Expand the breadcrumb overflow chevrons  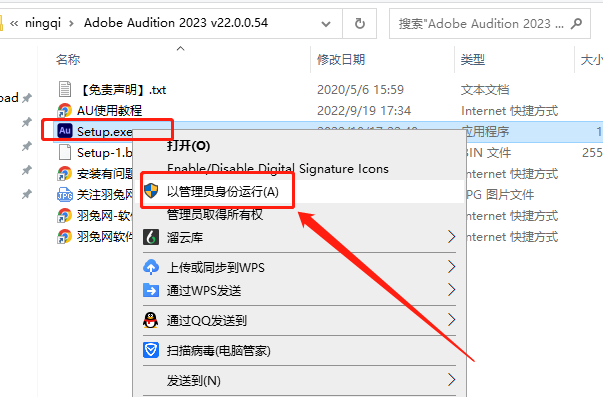click(x=14, y=24)
